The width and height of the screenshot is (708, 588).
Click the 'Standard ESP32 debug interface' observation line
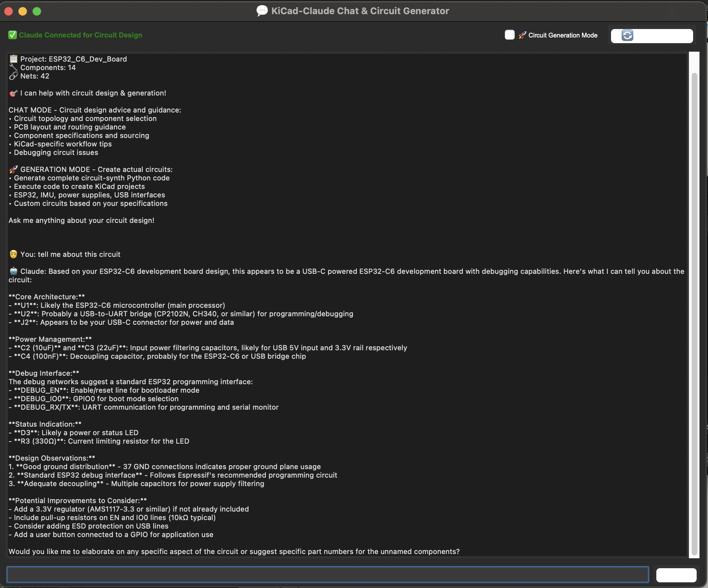[173, 475]
